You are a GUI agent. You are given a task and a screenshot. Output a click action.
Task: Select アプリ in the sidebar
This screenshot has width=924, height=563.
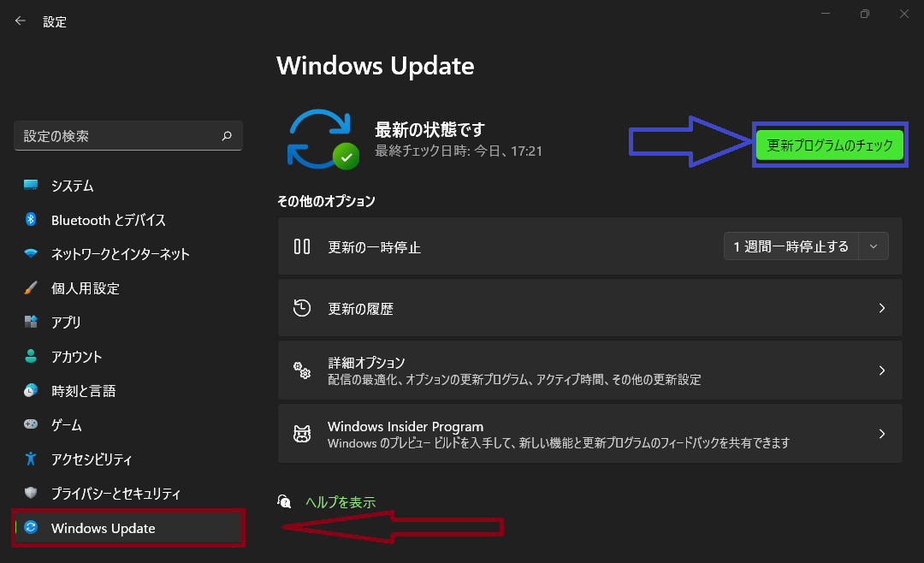(127, 323)
